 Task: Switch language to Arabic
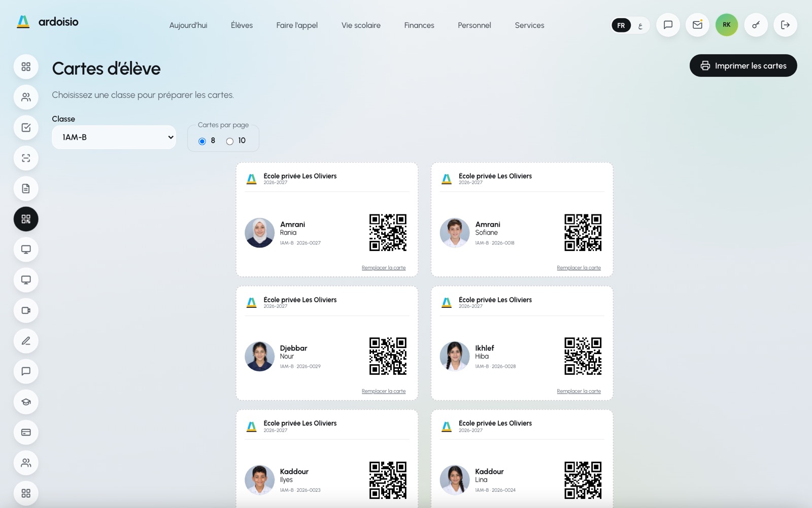(640, 25)
